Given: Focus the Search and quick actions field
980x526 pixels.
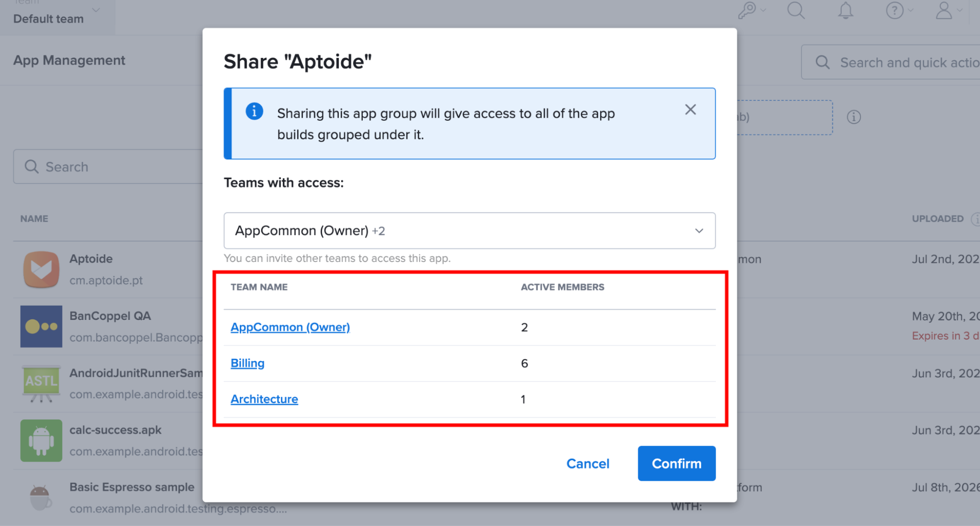Looking at the screenshot, I should [x=890, y=62].
